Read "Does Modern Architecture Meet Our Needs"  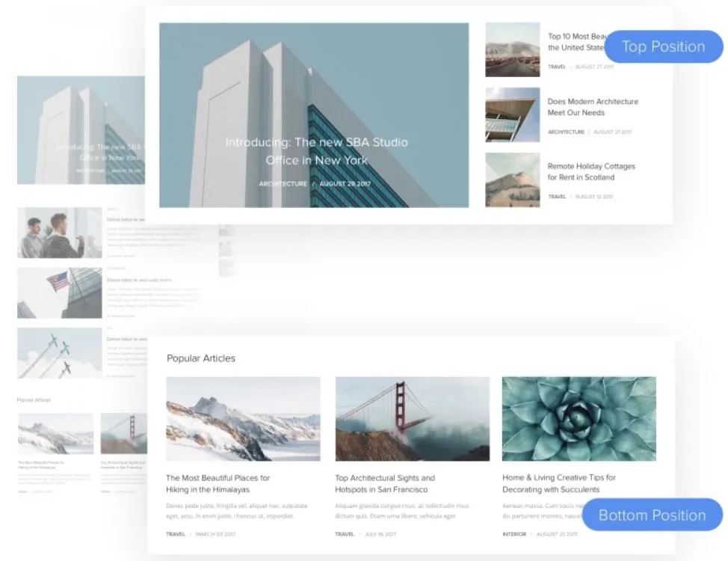pyautogui.click(x=593, y=107)
